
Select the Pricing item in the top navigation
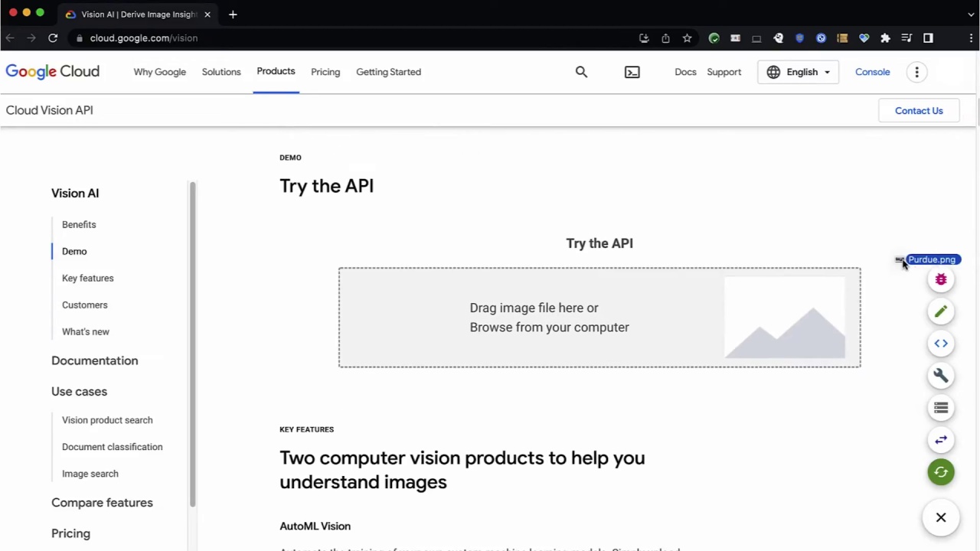click(x=325, y=71)
